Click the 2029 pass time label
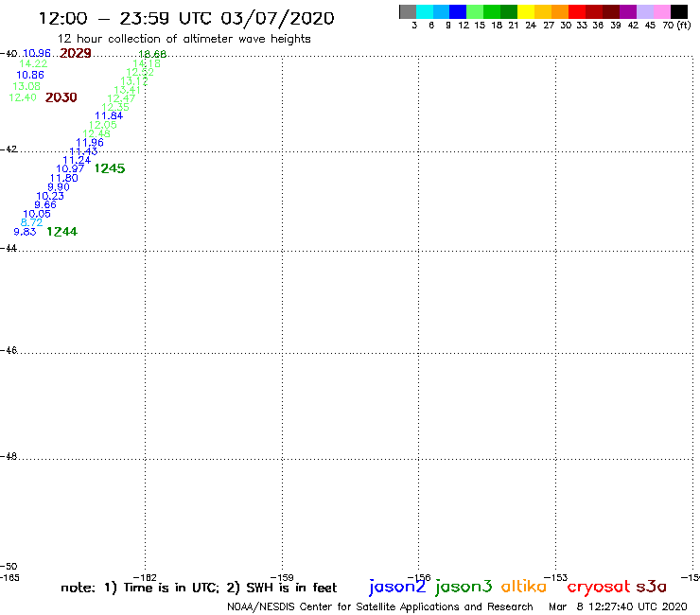700x615 pixels. coord(76,53)
